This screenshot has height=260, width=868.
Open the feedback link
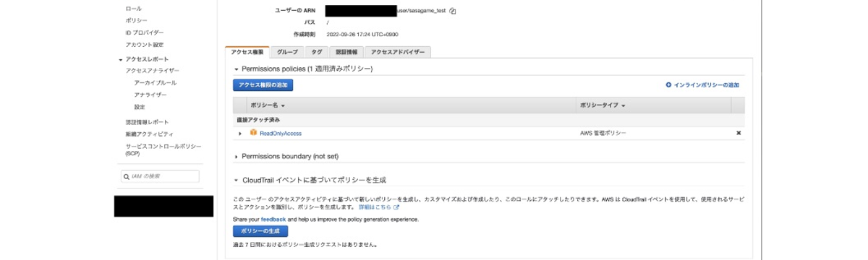(273, 219)
